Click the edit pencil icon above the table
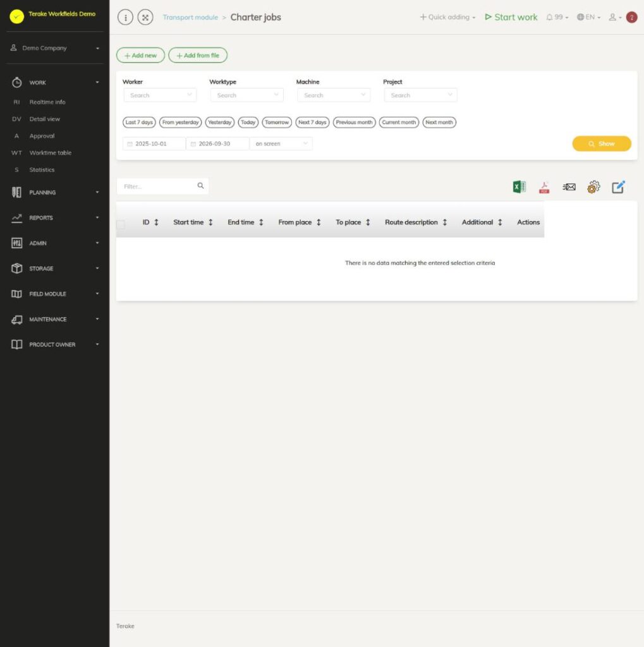 point(619,187)
